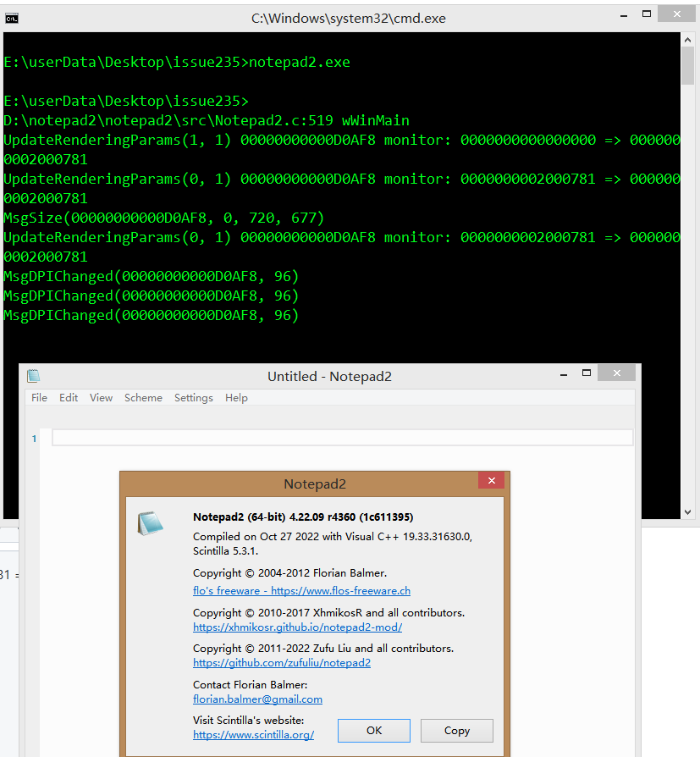Click the version text 4.22.09 r4360

[322, 517]
